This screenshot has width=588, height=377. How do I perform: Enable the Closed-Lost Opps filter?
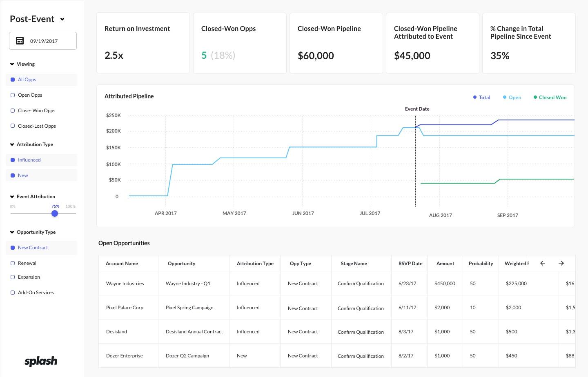pos(13,126)
